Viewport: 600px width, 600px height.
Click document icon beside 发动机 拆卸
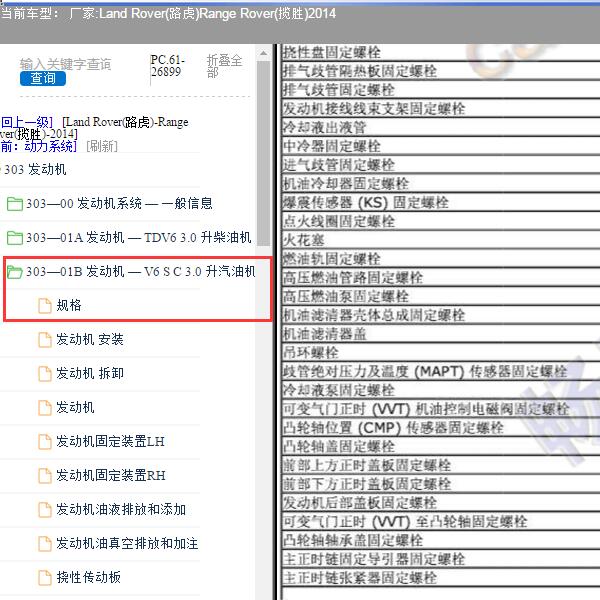pos(44,373)
